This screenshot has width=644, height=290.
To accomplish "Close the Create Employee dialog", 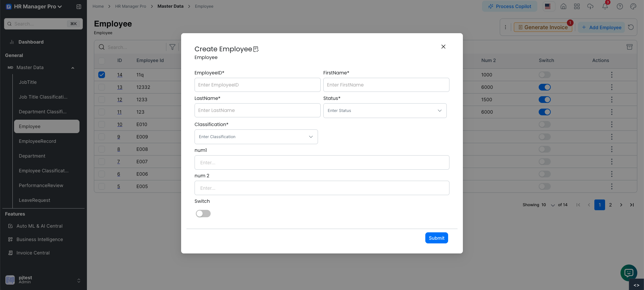I will [x=443, y=47].
